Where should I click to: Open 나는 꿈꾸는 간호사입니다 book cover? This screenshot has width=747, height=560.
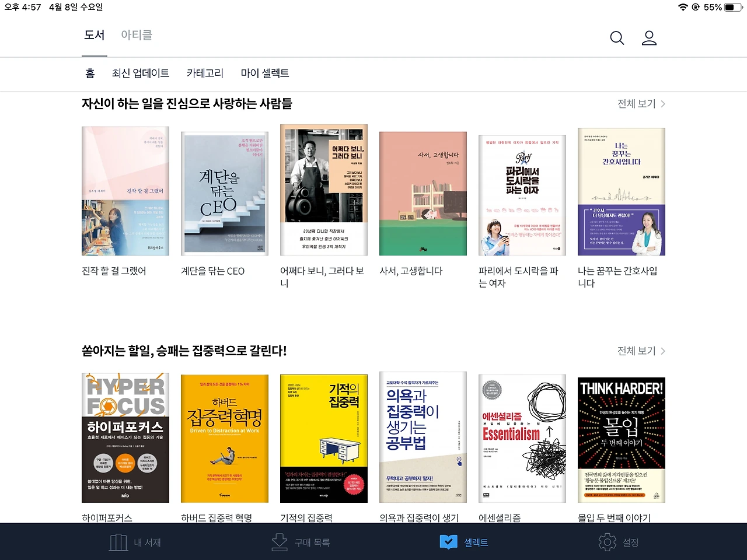[622, 192]
